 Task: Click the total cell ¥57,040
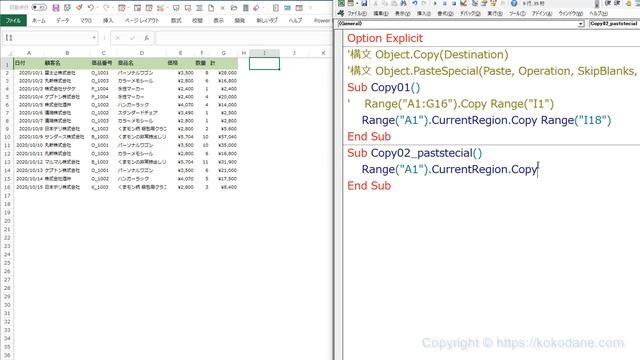(224, 137)
